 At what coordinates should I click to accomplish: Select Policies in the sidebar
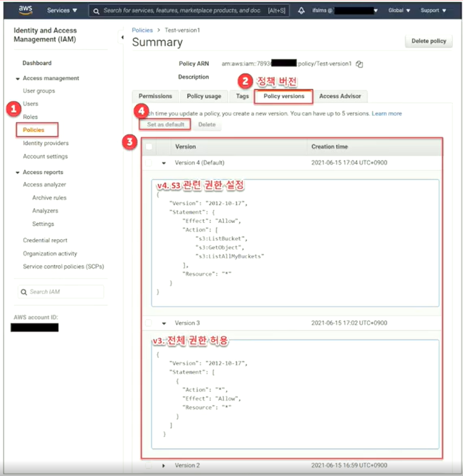pyautogui.click(x=34, y=130)
